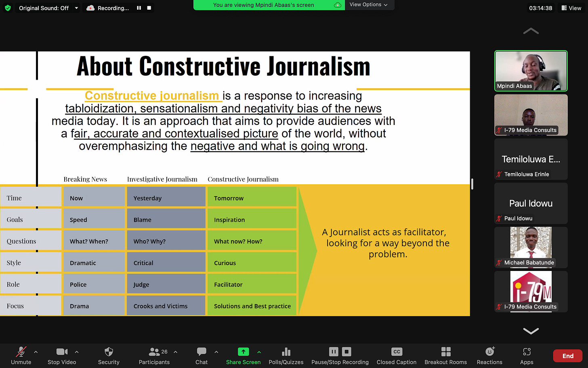The image size is (588, 368).
Task: Open Original Sound options dropdown arrow
Action: pyautogui.click(x=76, y=8)
